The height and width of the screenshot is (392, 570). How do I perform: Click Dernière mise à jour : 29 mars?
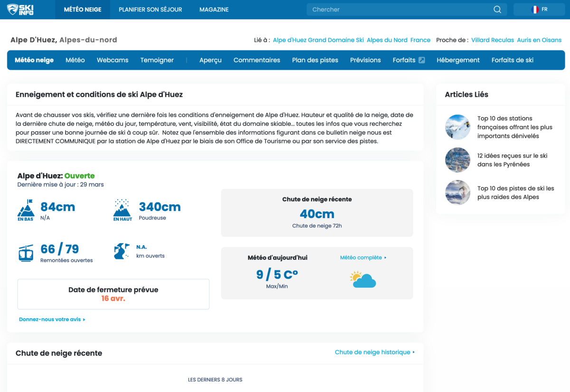pyautogui.click(x=60, y=184)
